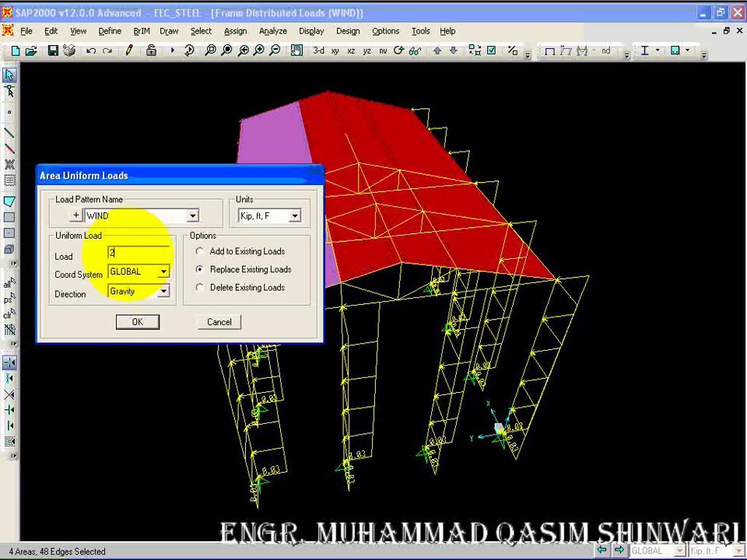747x560 pixels.
Task: Open the Direction Gravity dropdown
Action: [163, 291]
